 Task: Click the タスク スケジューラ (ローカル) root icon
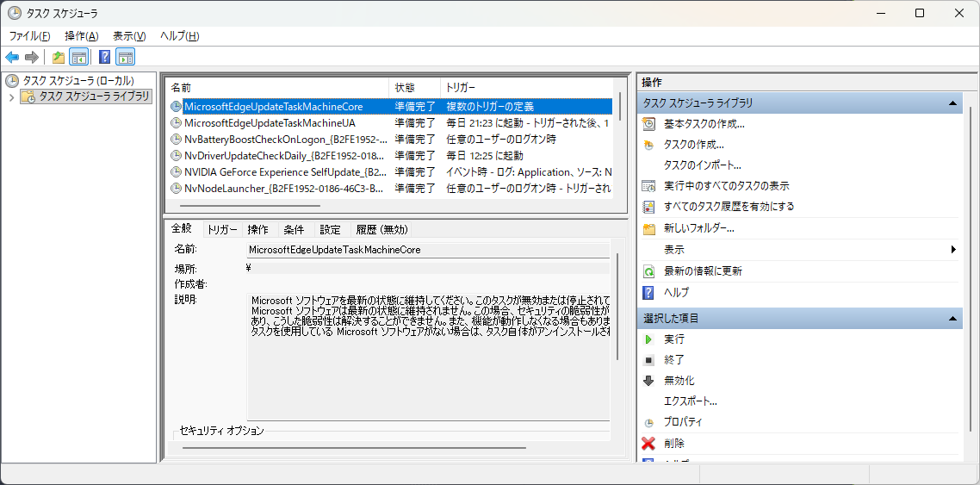click(12, 81)
